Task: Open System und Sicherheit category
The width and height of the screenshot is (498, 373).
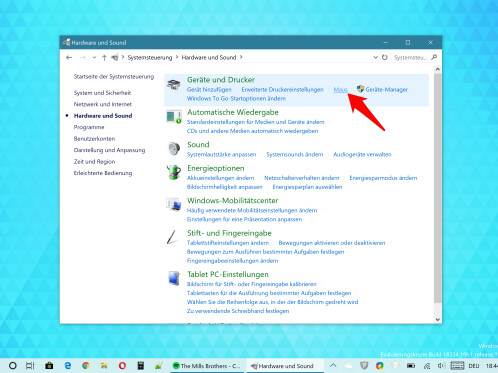Action: click(x=102, y=93)
